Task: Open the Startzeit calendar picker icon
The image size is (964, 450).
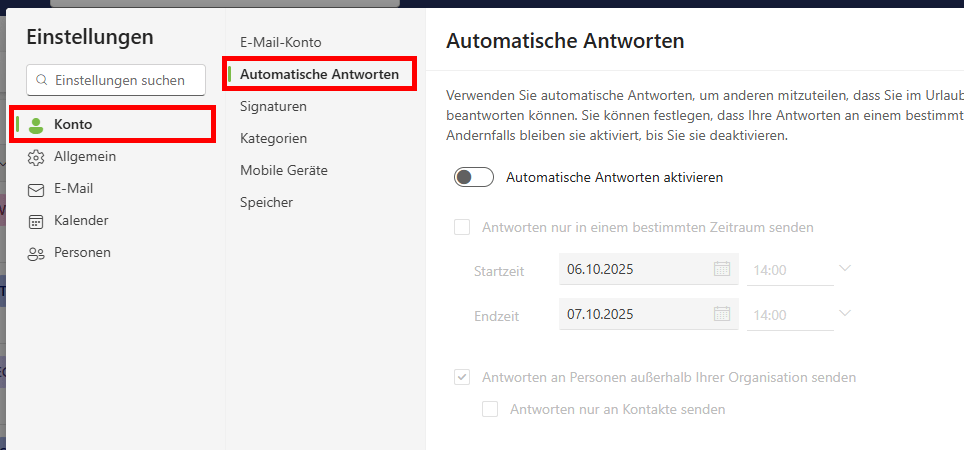Action: click(x=722, y=269)
